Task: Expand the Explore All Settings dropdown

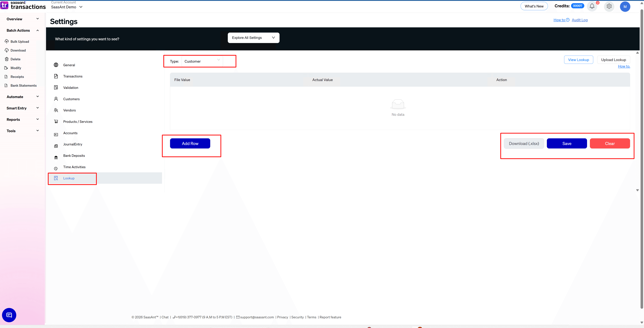Action: (x=253, y=38)
